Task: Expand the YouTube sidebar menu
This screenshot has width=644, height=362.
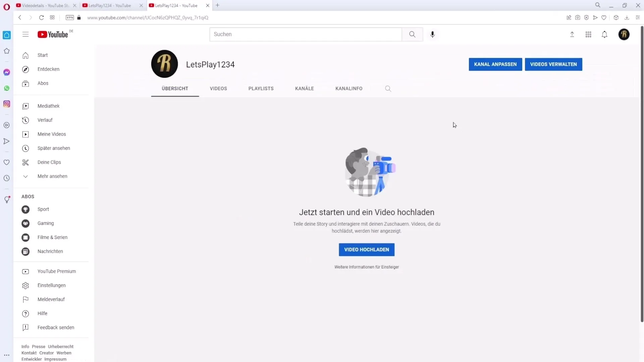Action: click(x=25, y=34)
